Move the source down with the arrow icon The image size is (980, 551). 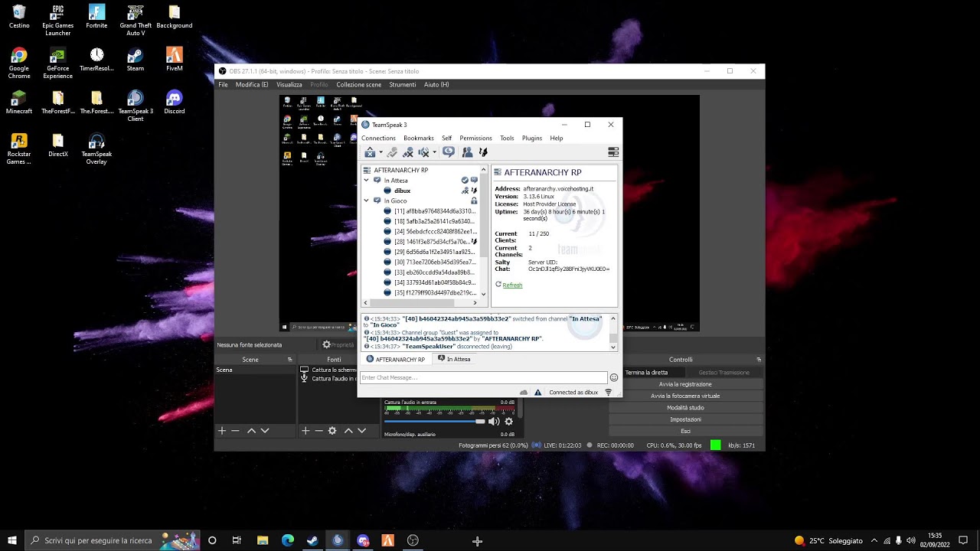(362, 431)
